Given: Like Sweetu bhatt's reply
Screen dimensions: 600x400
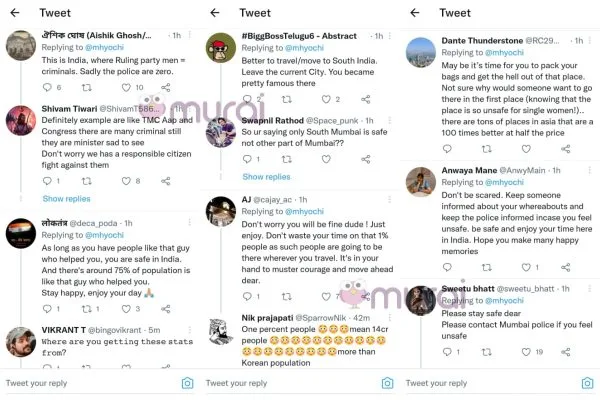Looking at the screenshot, I should [x=525, y=352].
